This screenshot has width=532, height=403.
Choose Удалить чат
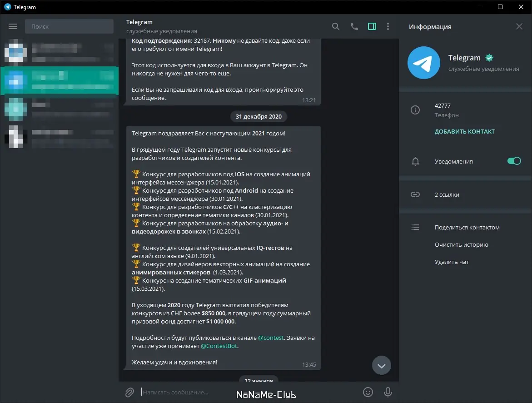coord(452,262)
